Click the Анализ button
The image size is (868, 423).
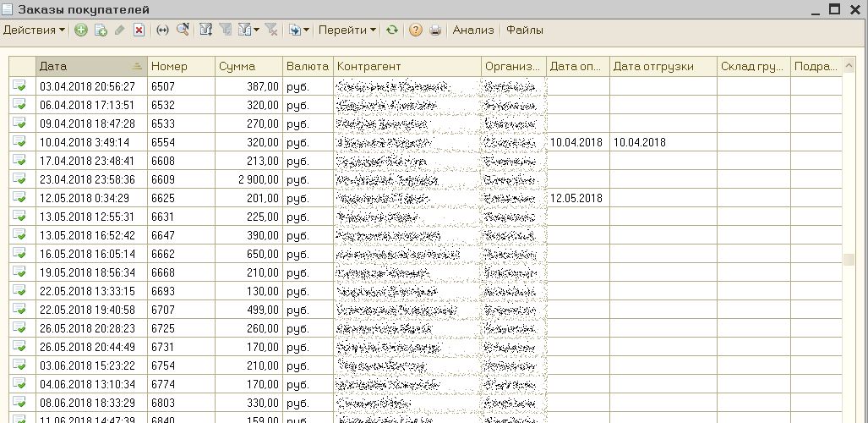point(473,30)
